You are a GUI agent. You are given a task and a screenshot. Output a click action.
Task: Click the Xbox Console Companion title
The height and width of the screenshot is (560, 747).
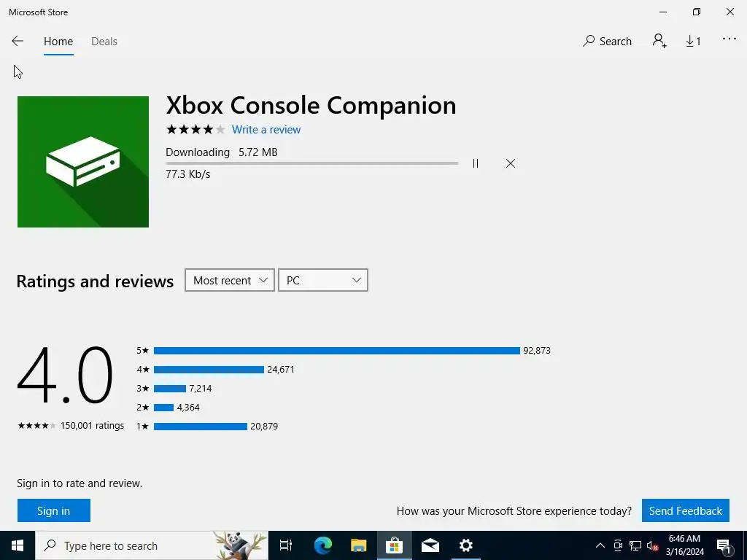click(311, 105)
